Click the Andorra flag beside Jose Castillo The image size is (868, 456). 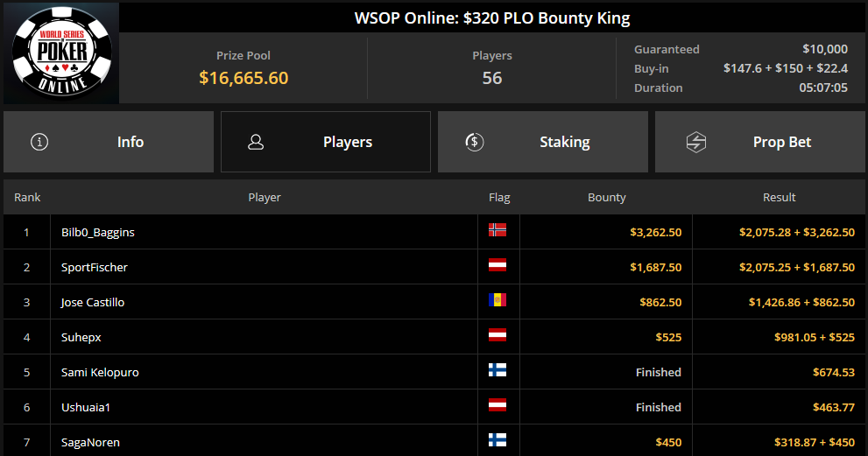point(498,300)
